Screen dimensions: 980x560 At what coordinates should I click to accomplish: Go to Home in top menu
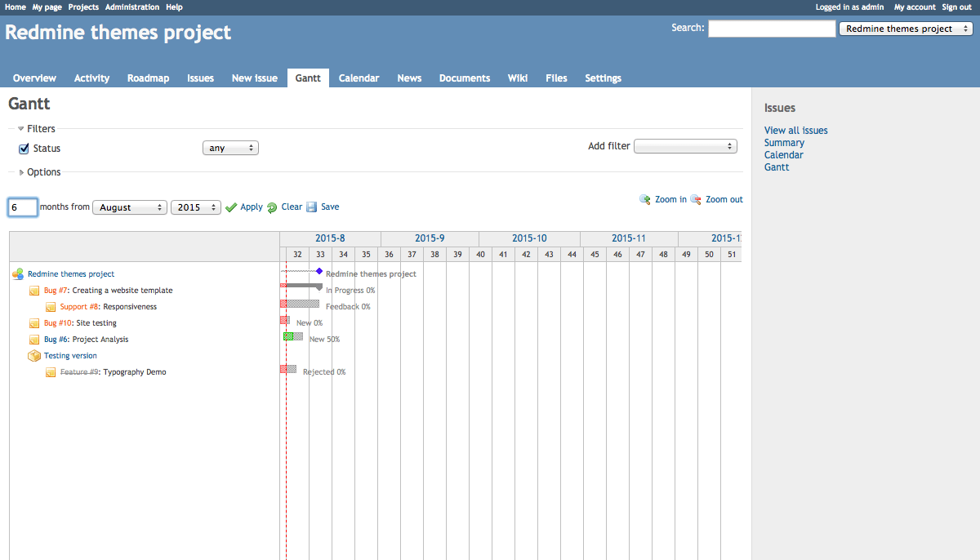click(x=16, y=7)
